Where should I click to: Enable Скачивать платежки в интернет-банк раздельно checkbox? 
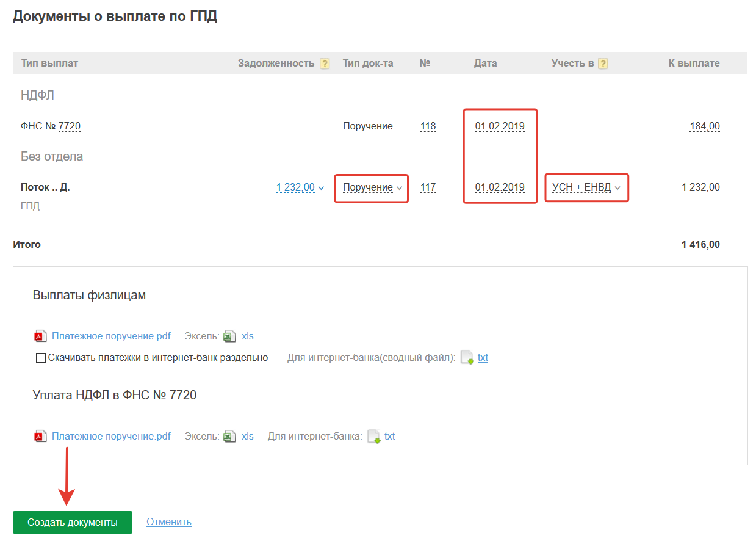(41, 358)
